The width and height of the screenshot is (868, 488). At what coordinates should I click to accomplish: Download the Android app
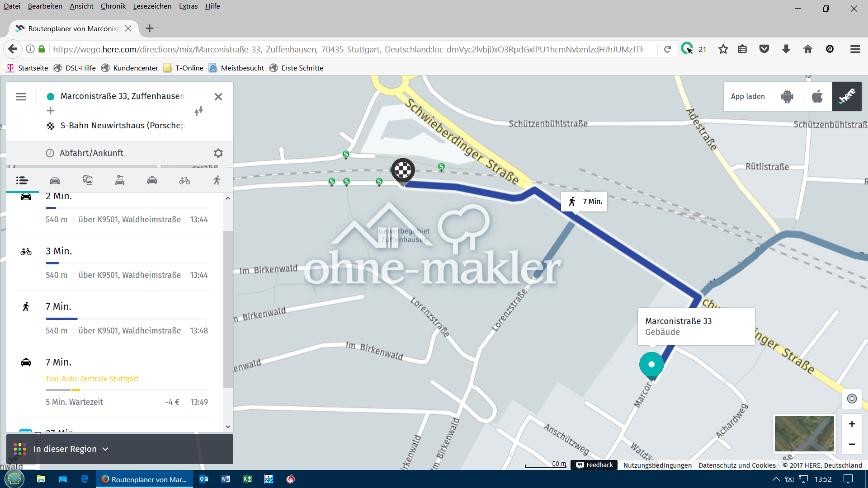pos(787,97)
